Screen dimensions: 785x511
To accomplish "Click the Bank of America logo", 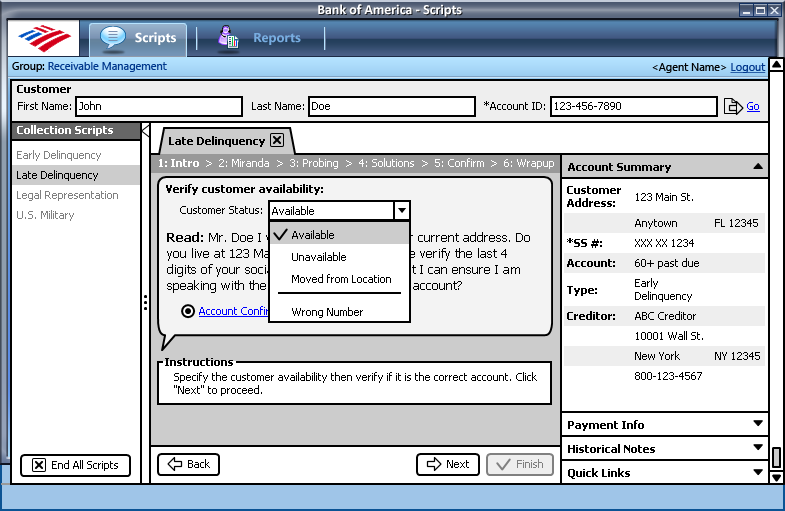I will click(x=44, y=39).
